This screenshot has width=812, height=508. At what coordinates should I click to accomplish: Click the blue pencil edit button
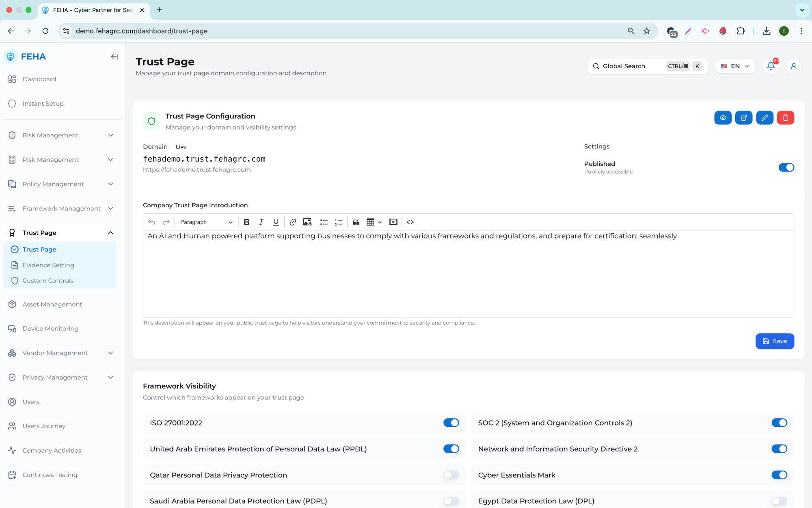[x=764, y=118]
